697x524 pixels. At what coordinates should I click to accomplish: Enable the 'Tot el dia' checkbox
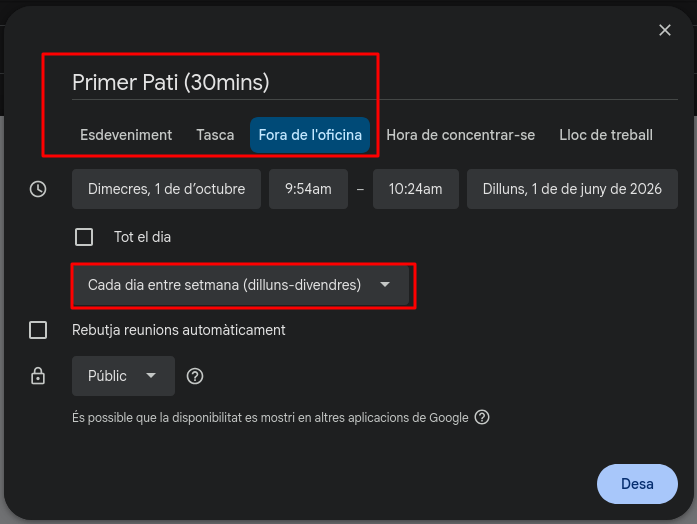pyautogui.click(x=84, y=237)
